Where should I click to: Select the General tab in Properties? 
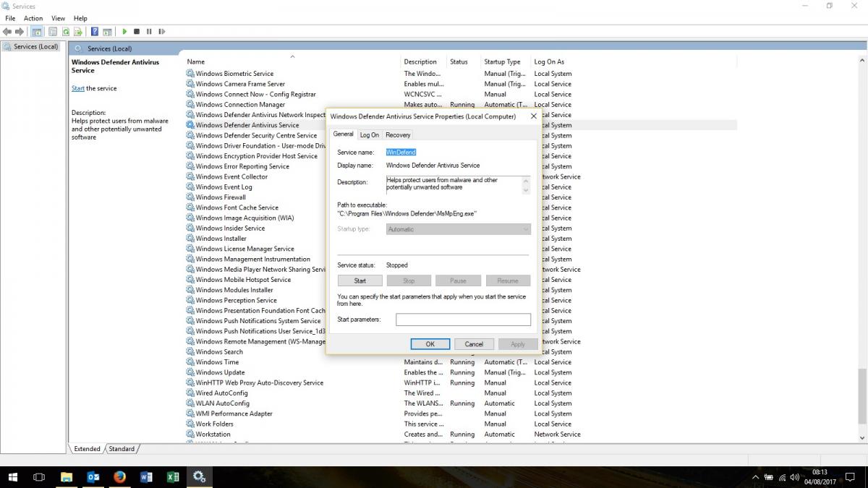[x=344, y=134]
